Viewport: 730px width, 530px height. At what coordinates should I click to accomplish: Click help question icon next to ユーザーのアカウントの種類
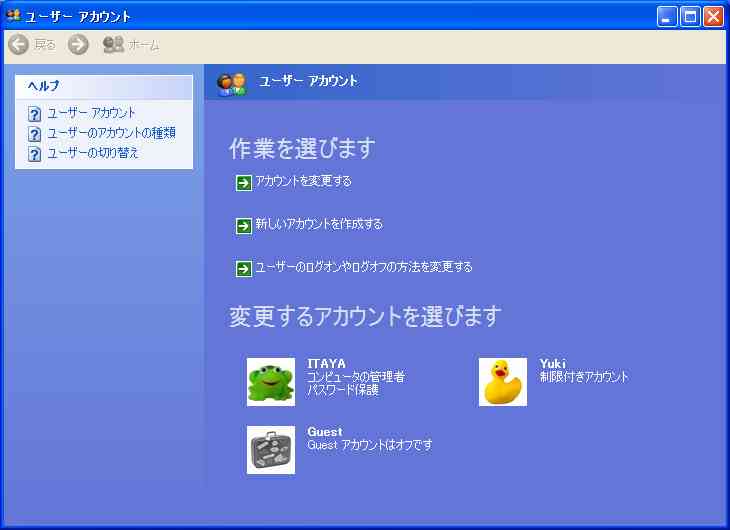(34, 134)
